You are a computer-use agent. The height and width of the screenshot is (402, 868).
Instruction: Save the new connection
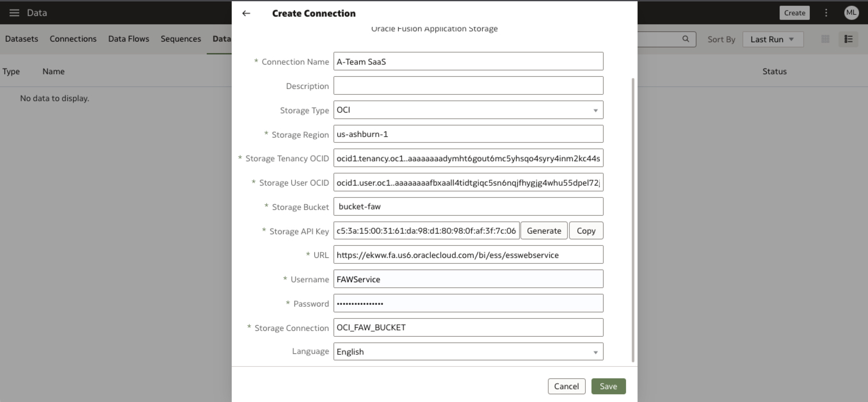(608, 386)
